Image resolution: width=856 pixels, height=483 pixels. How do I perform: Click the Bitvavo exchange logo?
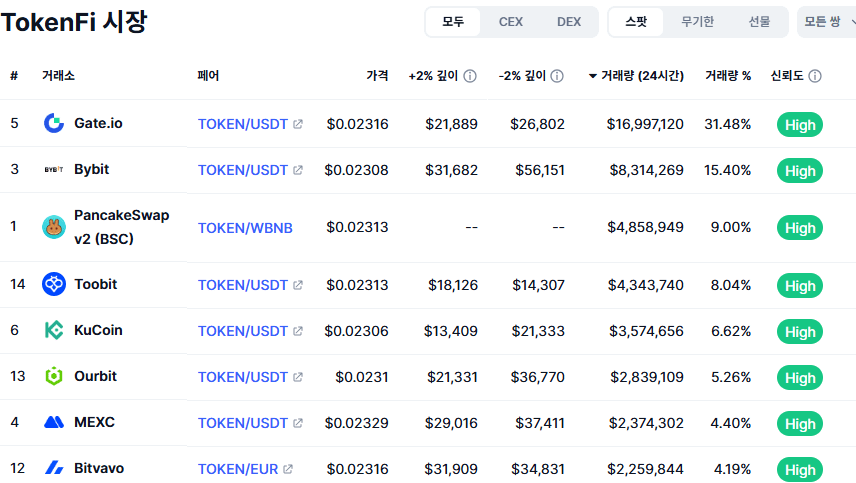click(x=54, y=468)
